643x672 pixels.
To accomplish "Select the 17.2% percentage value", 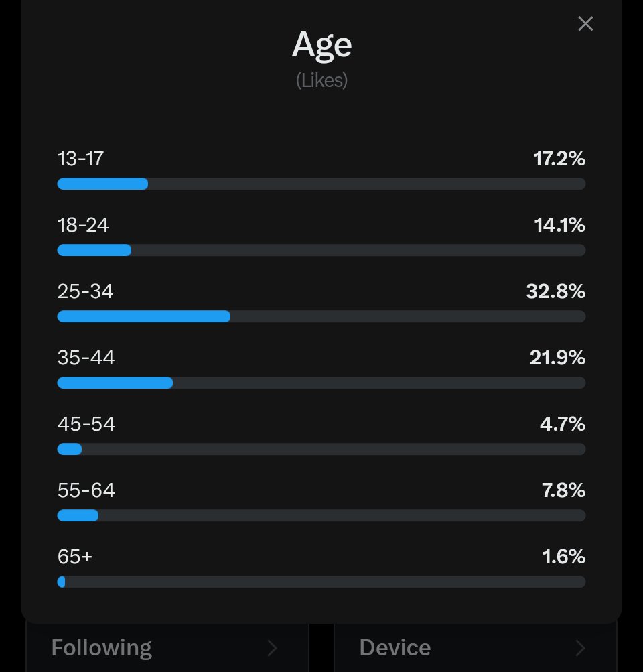I will pyautogui.click(x=559, y=159).
